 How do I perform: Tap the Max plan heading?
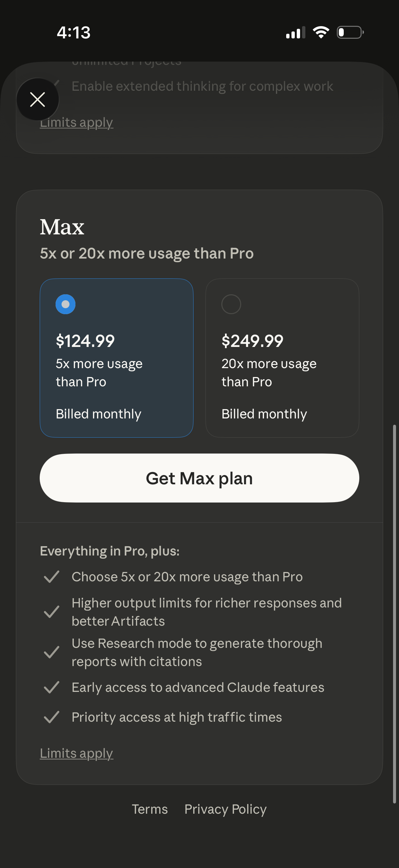pos(62,227)
